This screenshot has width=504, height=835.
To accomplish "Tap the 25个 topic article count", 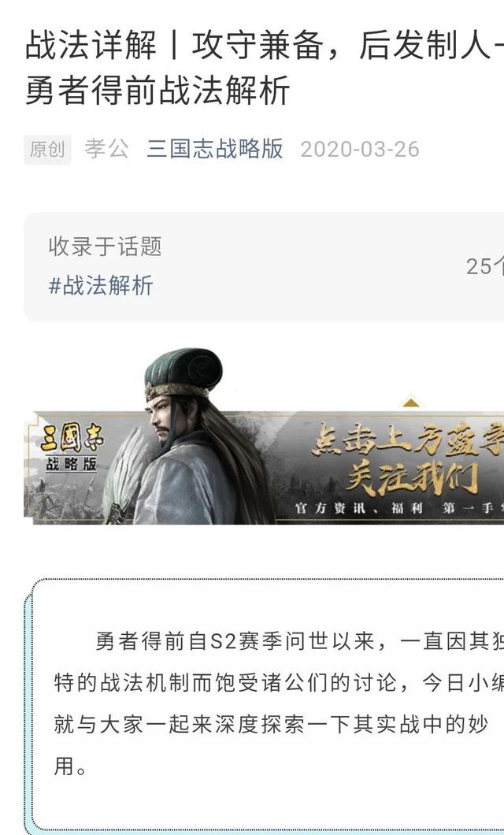I will (485, 266).
